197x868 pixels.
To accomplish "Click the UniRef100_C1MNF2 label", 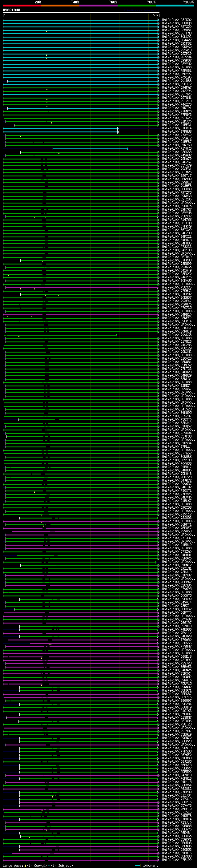I will pyautogui.click(x=177, y=565).
